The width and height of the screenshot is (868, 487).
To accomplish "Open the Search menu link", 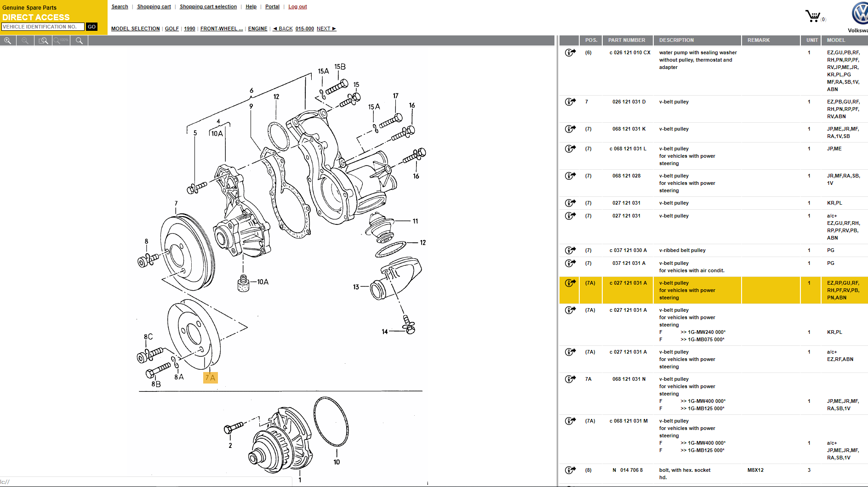I will [120, 6].
